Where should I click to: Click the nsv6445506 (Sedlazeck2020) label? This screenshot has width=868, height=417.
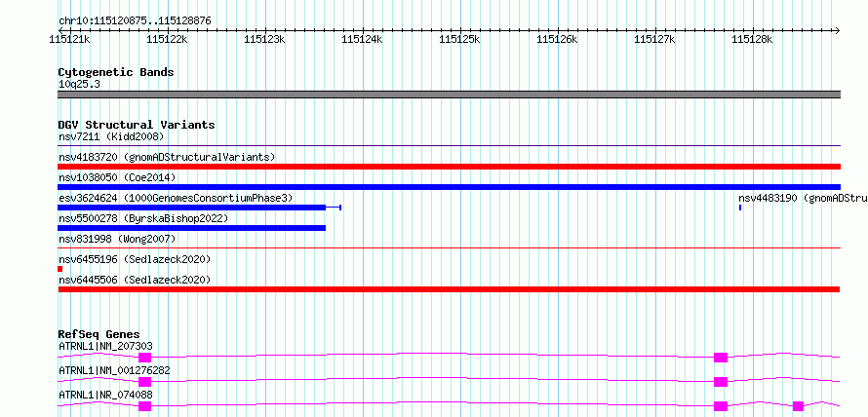tap(135, 280)
